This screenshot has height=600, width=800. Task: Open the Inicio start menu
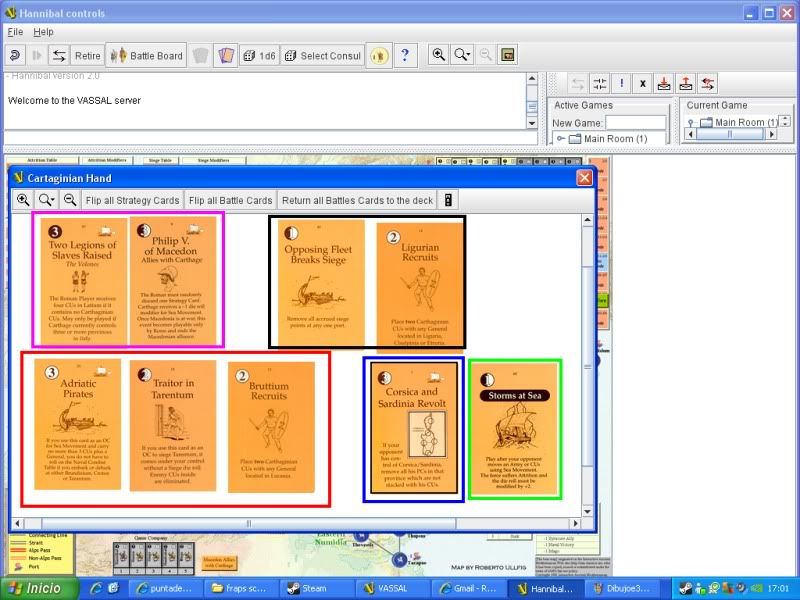coord(40,588)
